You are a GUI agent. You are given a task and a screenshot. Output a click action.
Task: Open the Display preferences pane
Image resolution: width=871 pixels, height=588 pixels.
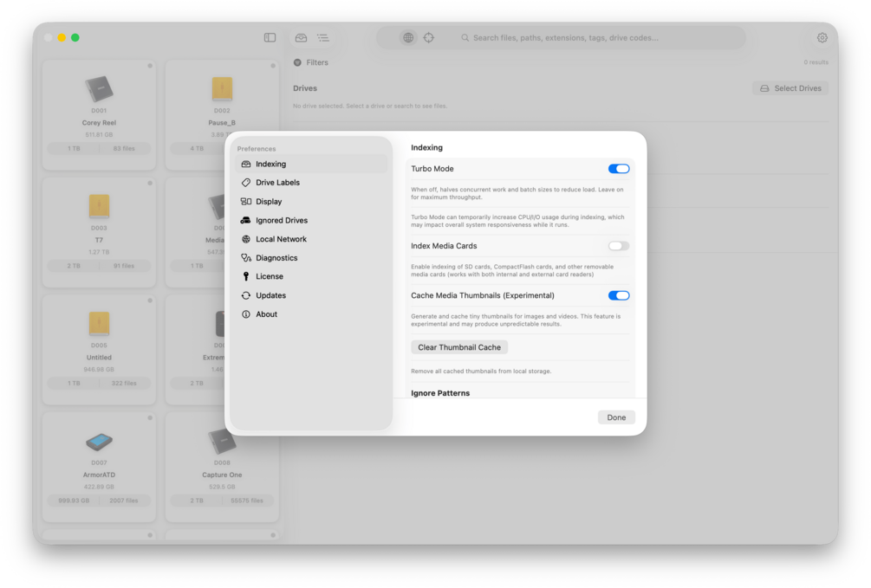(x=311, y=202)
